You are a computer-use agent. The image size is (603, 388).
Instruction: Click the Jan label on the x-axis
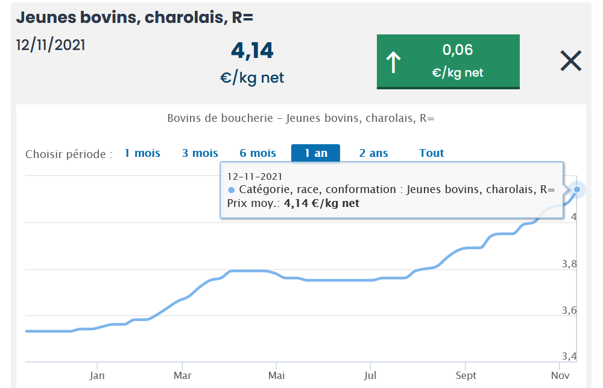point(97,375)
